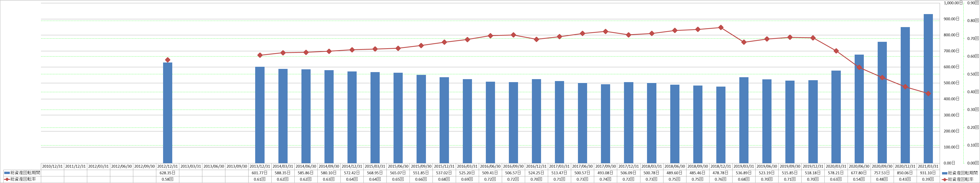
Task: Click the 0.30回 secondary axis label
Action: coord(973,110)
